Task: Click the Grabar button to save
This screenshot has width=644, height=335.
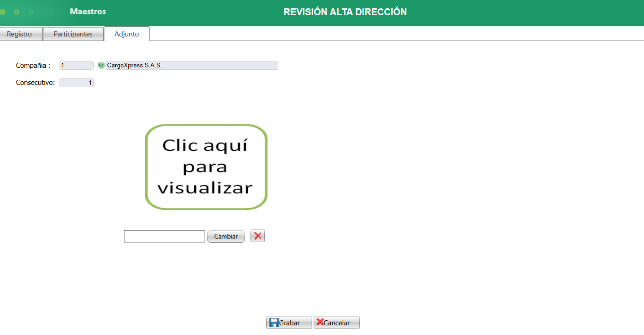Action: 289,322
